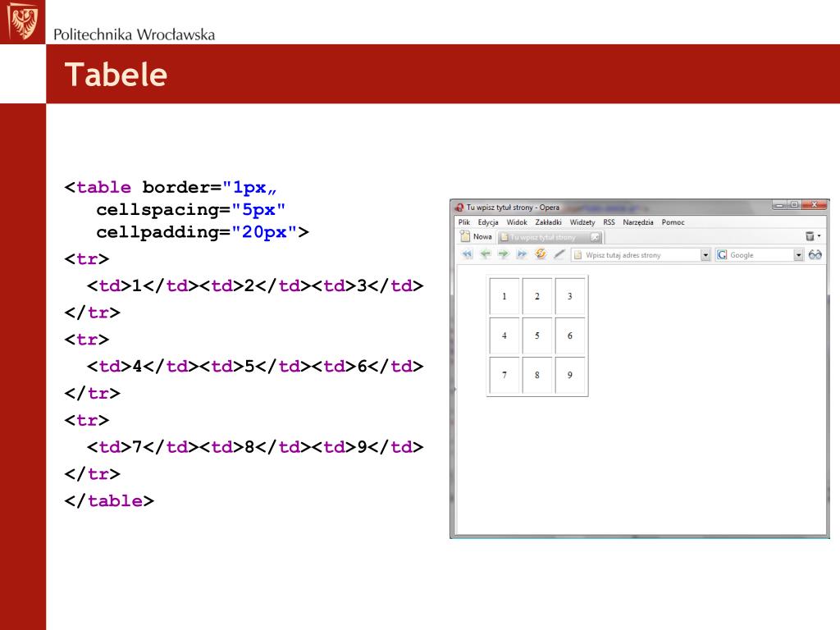
Task: Open the Widżety menu
Action: pyautogui.click(x=582, y=221)
